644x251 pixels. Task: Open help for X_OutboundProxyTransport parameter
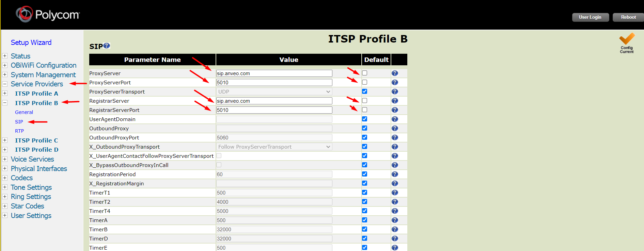click(395, 147)
